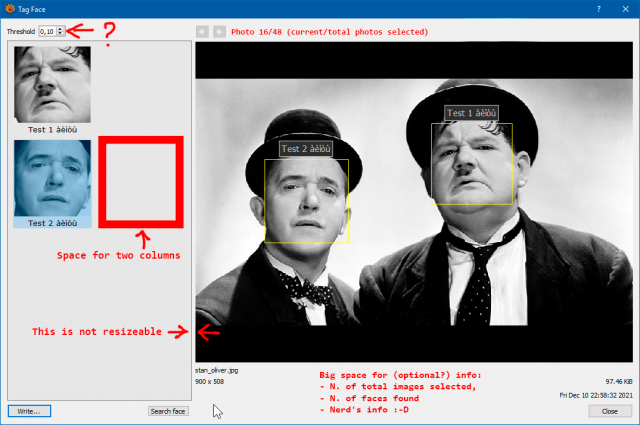Viewport: 640px width, 425px height.
Task: Go to next photo with right arrow
Action: (219, 31)
